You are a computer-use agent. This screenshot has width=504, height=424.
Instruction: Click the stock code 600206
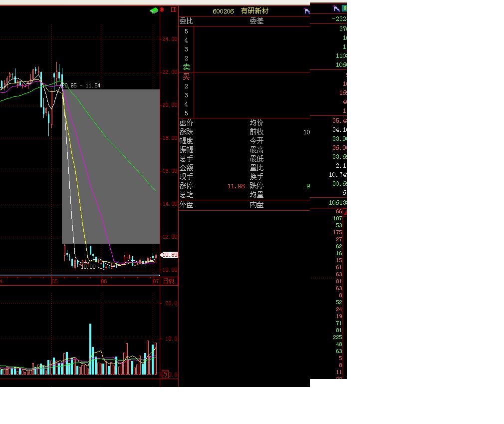[223, 11]
